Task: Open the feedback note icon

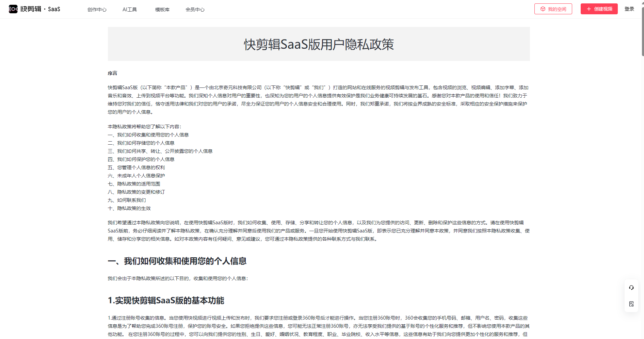Action: tap(631, 304)
